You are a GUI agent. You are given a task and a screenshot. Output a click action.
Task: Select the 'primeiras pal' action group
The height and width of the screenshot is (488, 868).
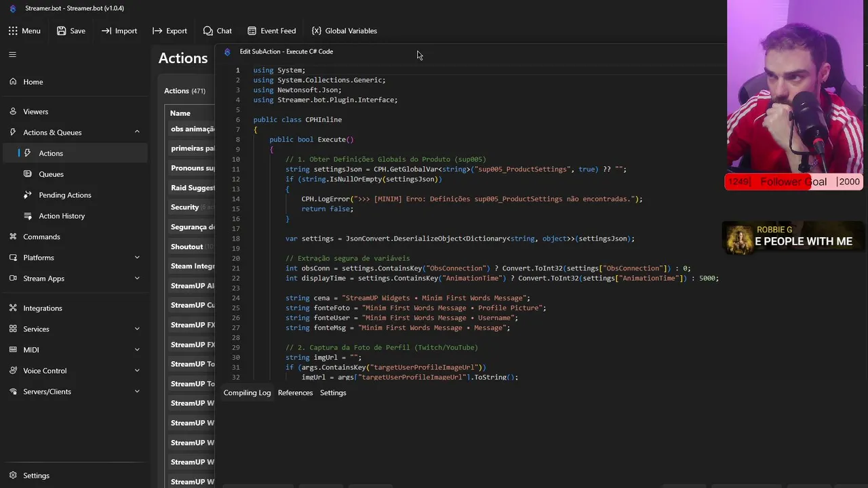point(193,148)
